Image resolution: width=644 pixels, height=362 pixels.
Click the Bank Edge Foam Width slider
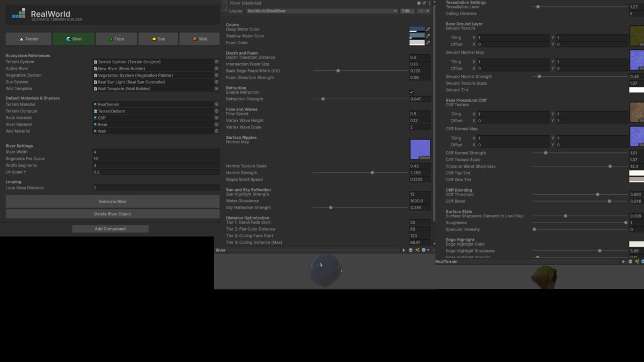tap(360, 71)
